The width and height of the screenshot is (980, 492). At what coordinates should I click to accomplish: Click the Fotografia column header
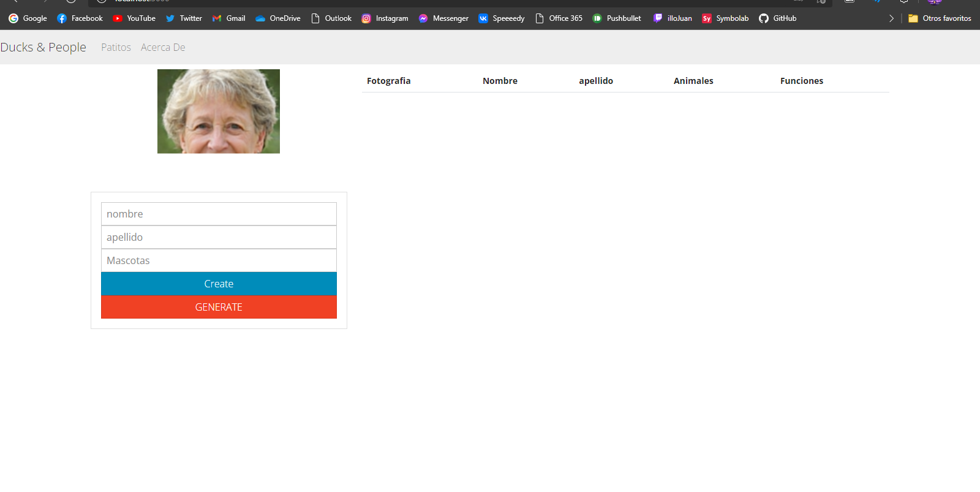389,81
